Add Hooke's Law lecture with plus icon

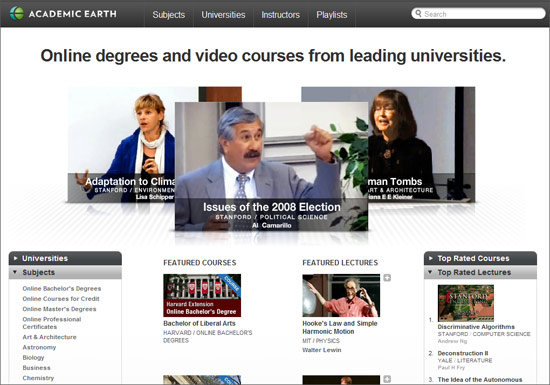(x=387, y=278)
